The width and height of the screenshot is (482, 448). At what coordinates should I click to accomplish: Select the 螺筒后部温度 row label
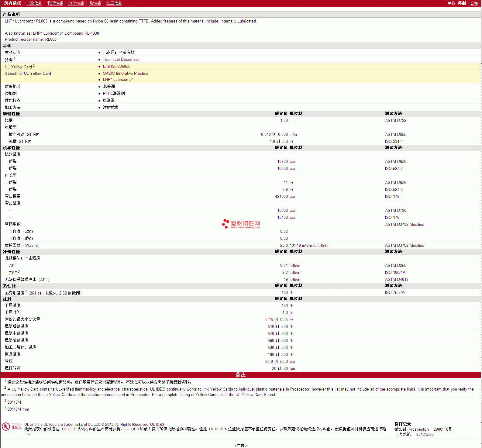pyautogui.click(x=16, y=326)
